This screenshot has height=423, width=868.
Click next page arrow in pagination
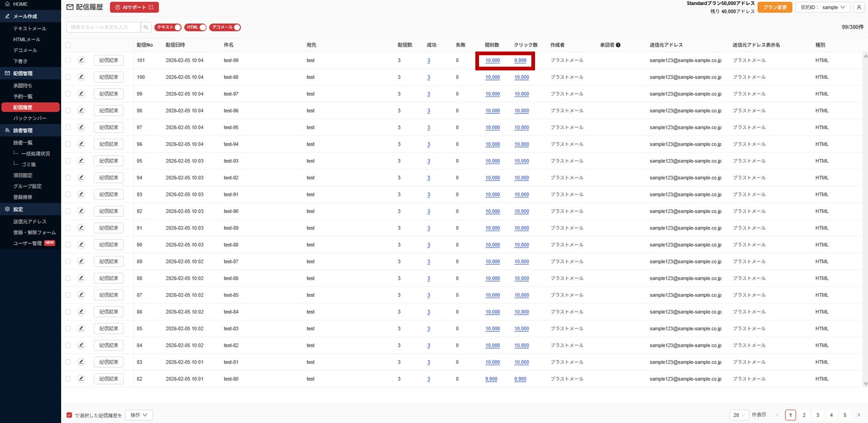(858, 415)
